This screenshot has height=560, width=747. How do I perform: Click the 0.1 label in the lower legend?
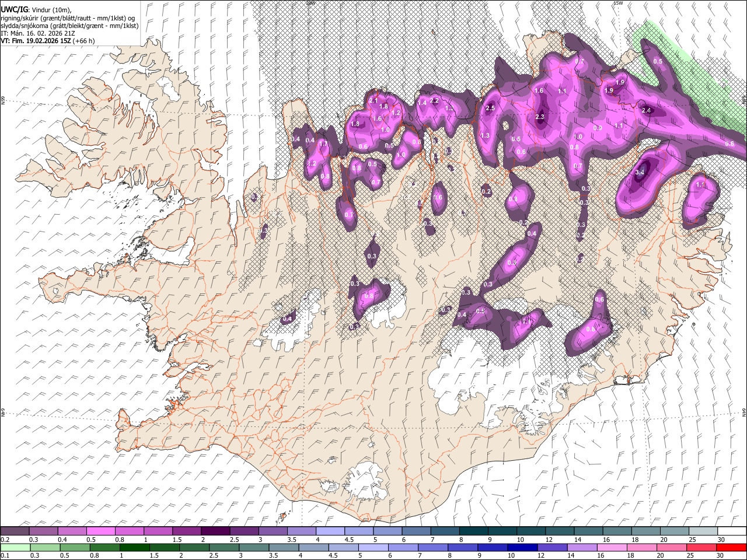tap(5, 556)
